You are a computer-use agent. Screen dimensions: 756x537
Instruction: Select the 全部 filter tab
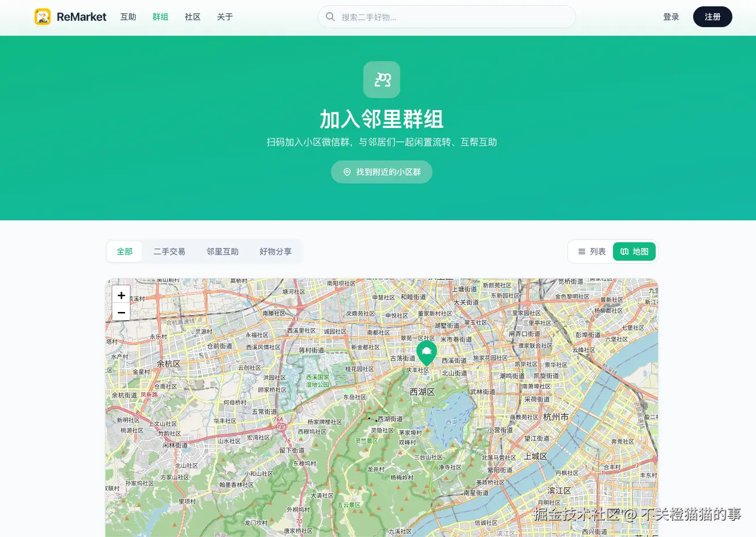pyautogui.click(x=125, y=251)
